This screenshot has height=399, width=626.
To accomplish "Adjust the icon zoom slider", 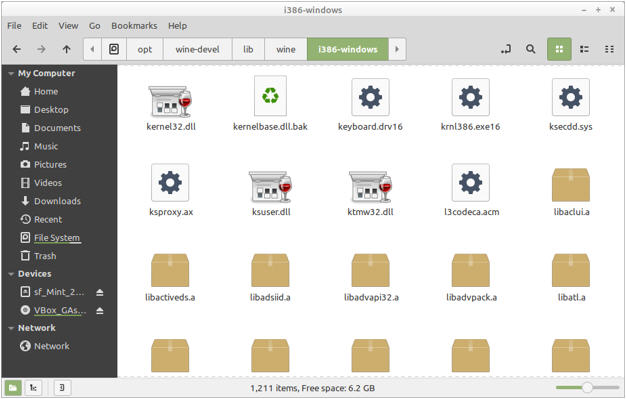I will (x=587, y=387).
